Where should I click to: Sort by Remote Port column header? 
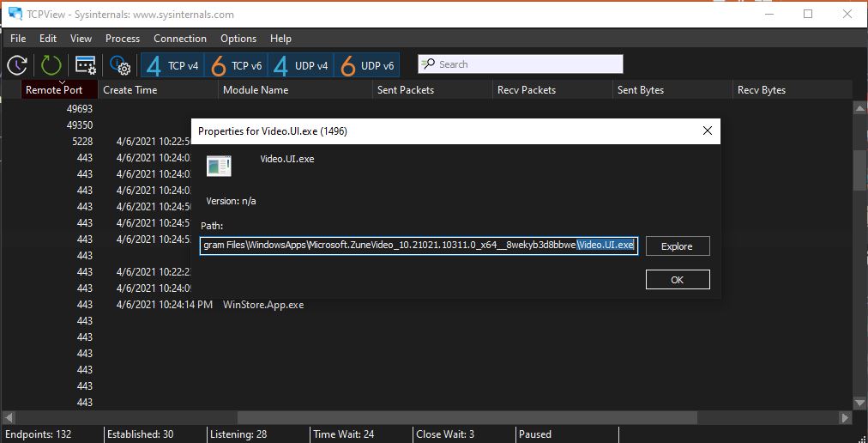(60, 90)
